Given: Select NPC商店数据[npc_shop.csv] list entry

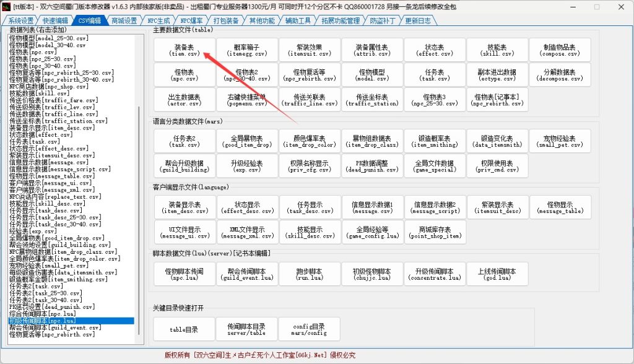Looking at the screenshot, I should 72,86.
